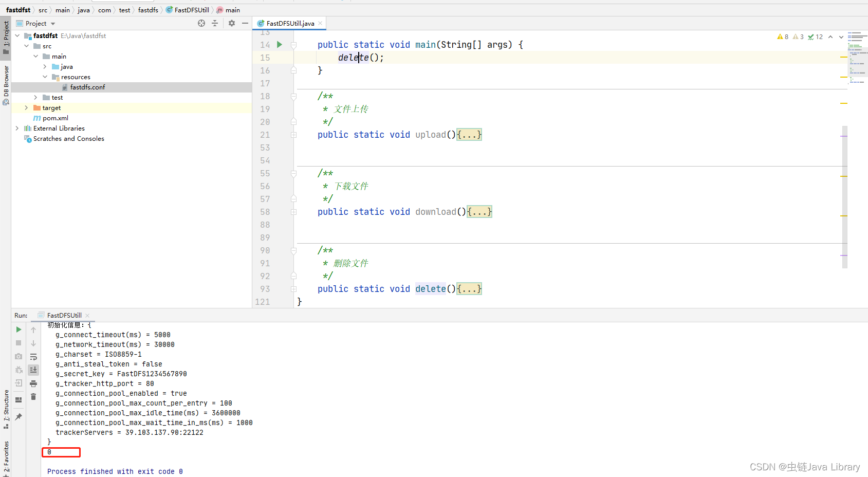Image resolution: width=868 pixels, height=477 pixels.
Task: Expand folded download() method body
Action: (x=479, y=212)
